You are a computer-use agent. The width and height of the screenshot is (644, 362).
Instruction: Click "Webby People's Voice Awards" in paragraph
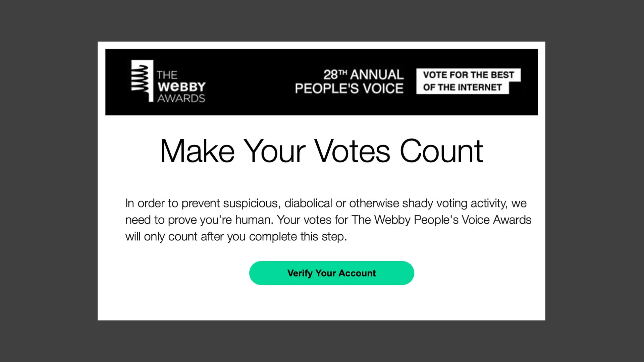click(x=452, y=220)
